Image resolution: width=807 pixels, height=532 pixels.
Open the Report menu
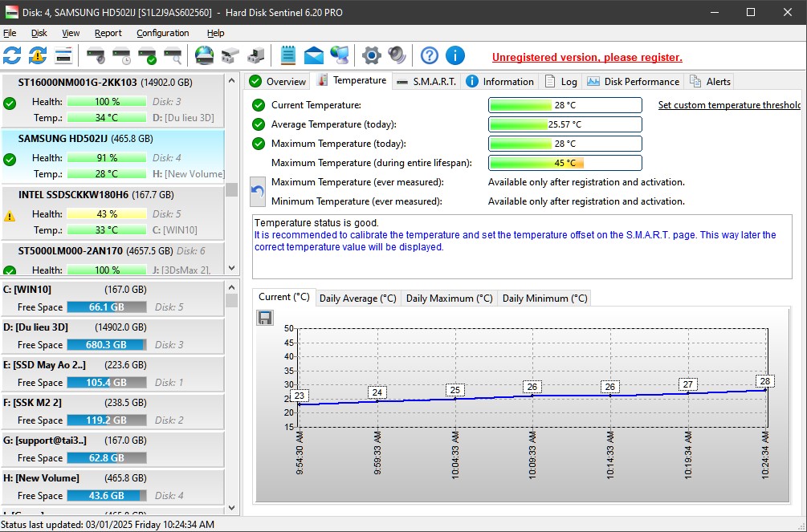[108, 33]
